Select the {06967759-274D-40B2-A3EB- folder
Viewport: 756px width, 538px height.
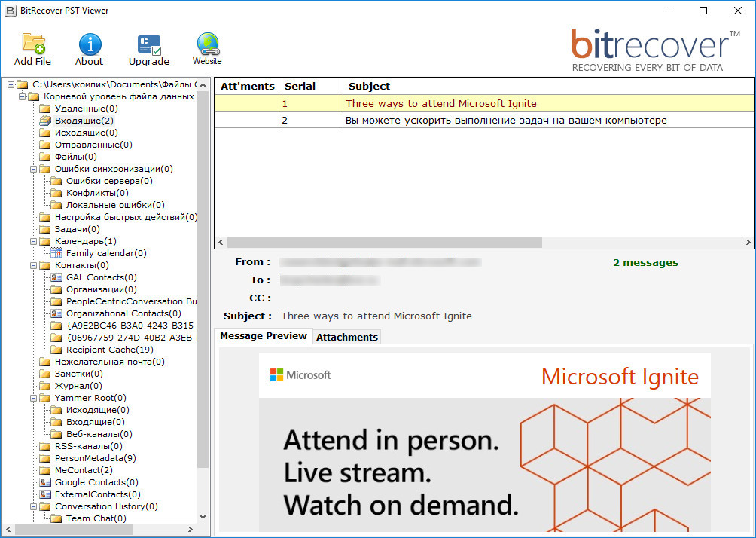131,338
